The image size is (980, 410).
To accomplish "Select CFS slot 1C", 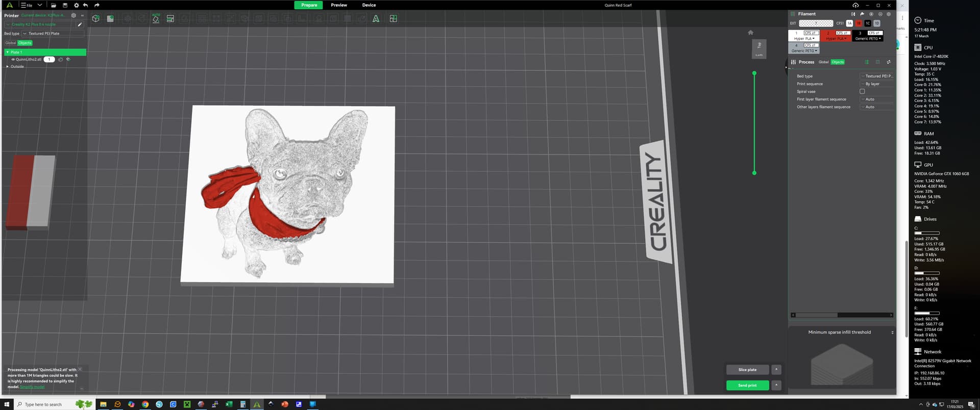I will (868, 23).
